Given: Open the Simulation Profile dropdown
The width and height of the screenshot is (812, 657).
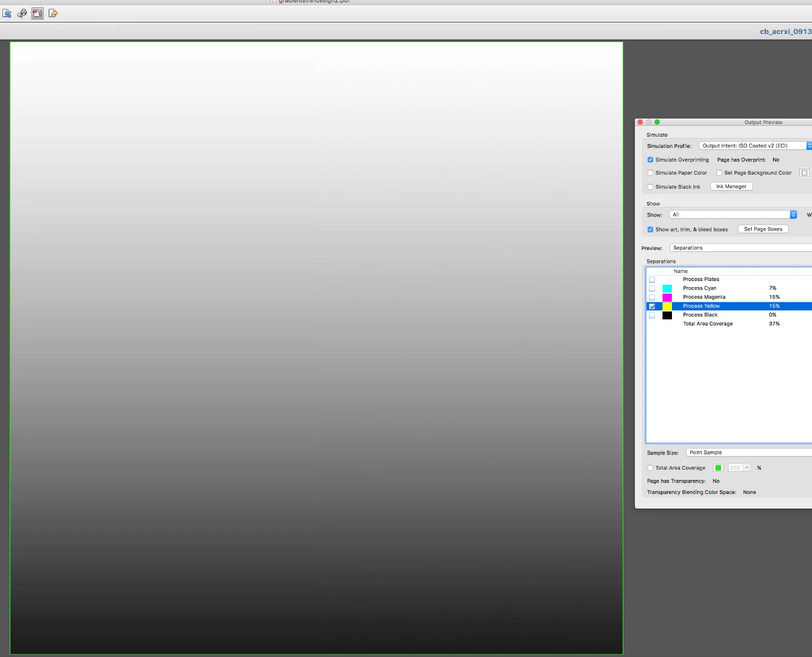Looking at the screenshot, I should point(755,146).
